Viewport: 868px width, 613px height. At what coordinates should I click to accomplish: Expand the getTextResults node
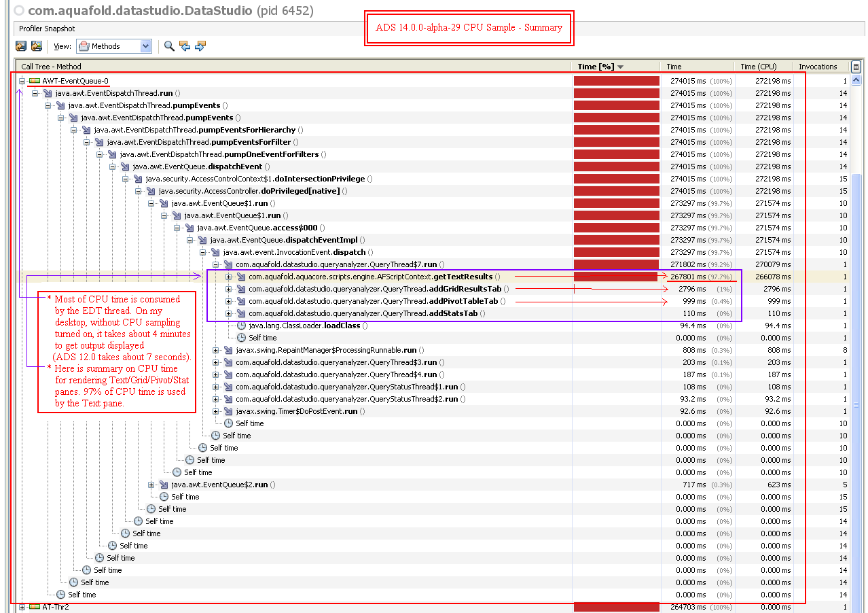[x=229, y=277]
